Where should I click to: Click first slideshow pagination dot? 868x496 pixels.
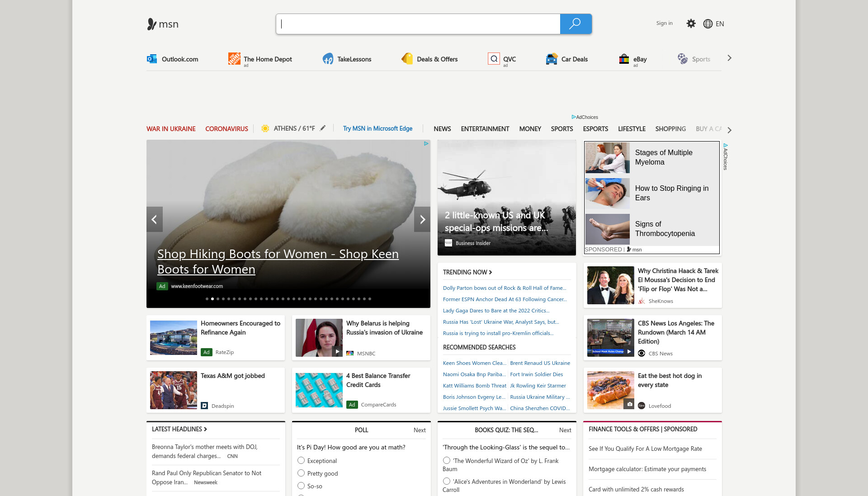[x=207, y=299]
